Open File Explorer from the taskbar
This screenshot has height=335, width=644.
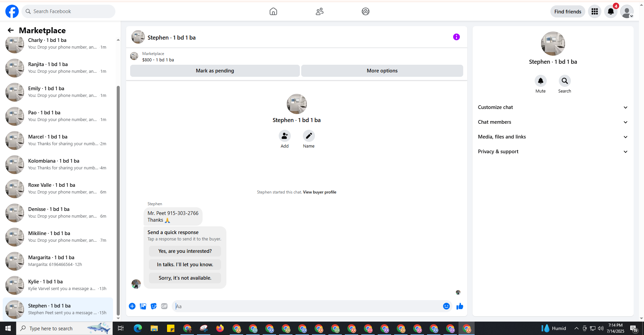[154, 328]
